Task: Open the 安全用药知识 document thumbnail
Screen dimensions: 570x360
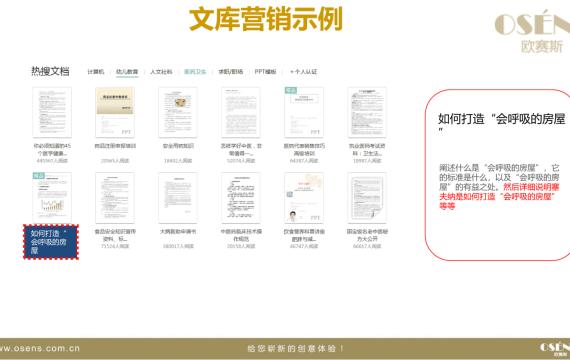Action: point(178,112)
